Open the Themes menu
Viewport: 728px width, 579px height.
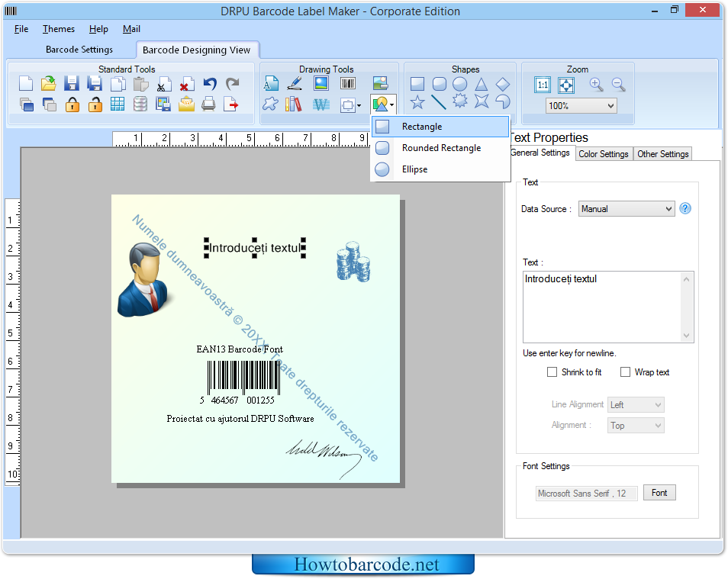pos(59,29)
